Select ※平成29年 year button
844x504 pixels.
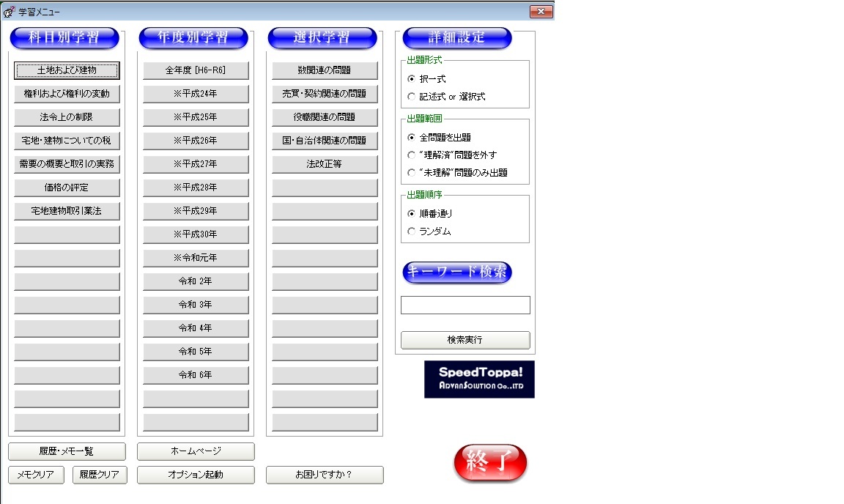(196, 211)
